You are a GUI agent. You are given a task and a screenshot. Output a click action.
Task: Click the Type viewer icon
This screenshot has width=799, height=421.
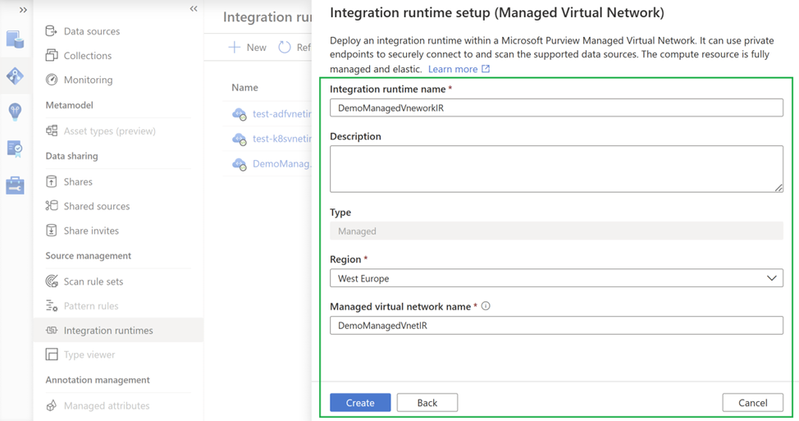coord(51,354)
